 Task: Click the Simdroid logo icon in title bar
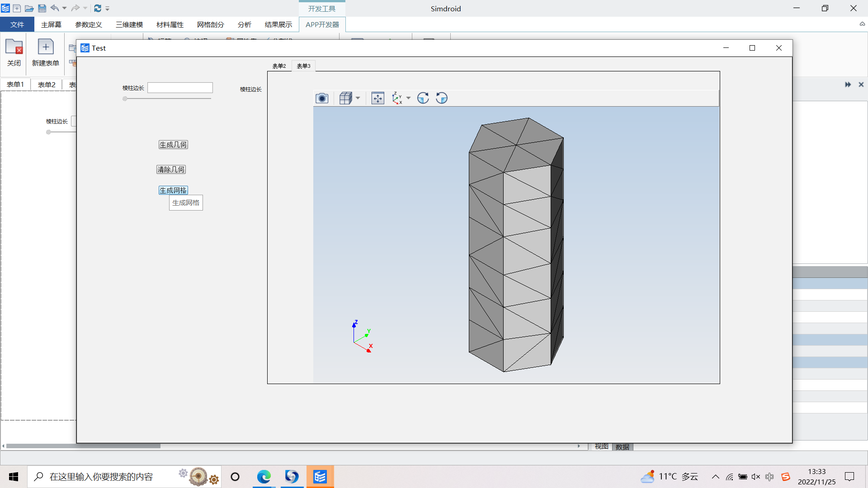tap(5, 8)
